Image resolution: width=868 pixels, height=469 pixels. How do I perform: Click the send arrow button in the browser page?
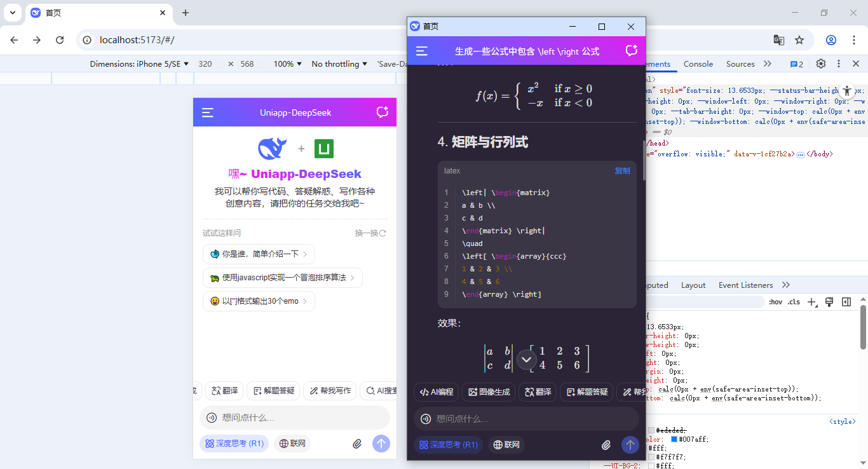[x=381, y=444]
